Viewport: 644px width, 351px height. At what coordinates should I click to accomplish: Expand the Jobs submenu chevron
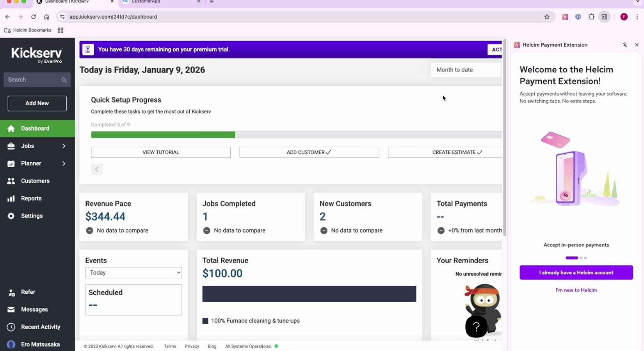(x=64, y=146)
